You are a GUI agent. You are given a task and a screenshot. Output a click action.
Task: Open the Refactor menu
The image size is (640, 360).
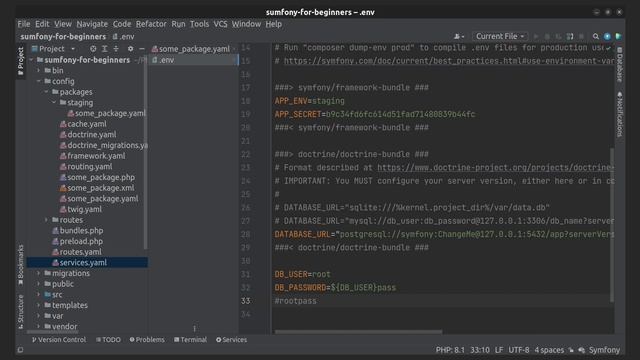point(151,24)
